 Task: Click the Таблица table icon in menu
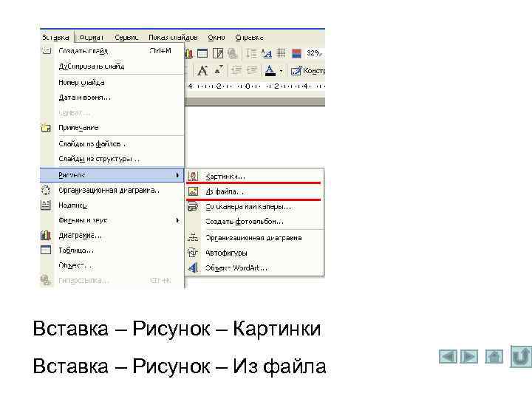click(46, 250)
